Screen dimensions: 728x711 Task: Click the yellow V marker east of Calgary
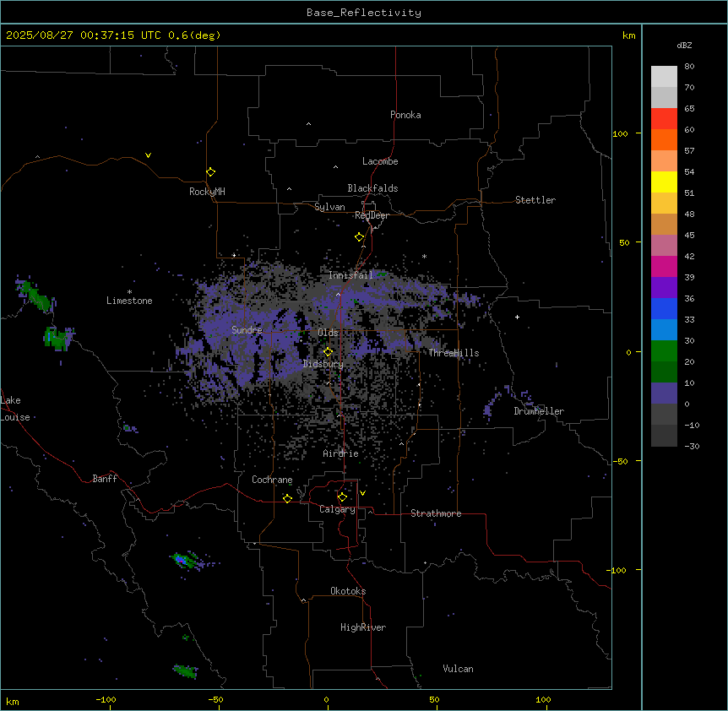pos(362,493)
